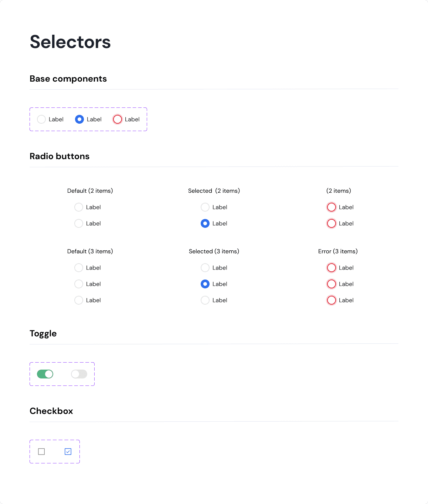Check the empty checkbox
Viewport: 428px width, 504px height.
[41, 452]
